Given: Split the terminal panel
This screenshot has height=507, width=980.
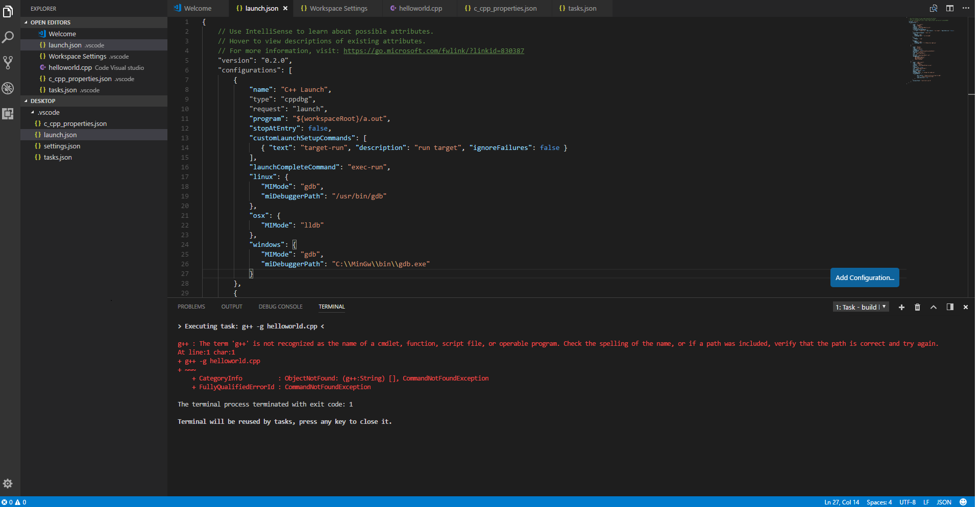Looking at the screenshot, I should (x=950, y=307).
